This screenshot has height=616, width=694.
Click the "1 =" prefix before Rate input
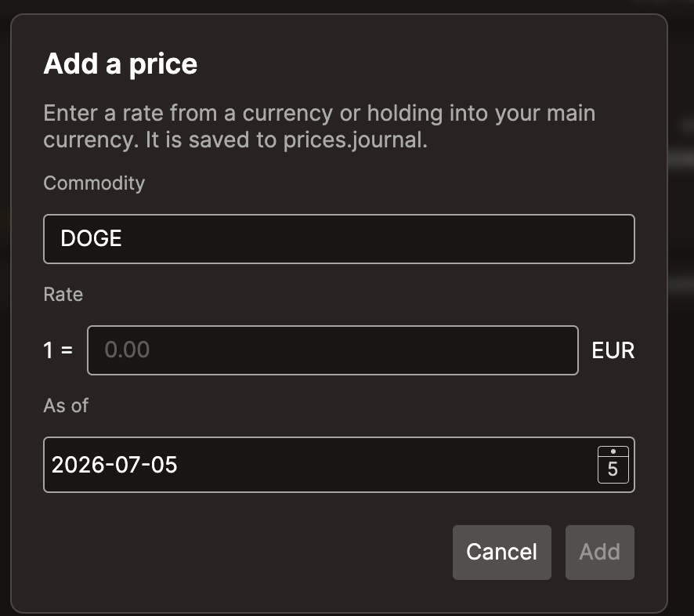[x=58, y=350]
